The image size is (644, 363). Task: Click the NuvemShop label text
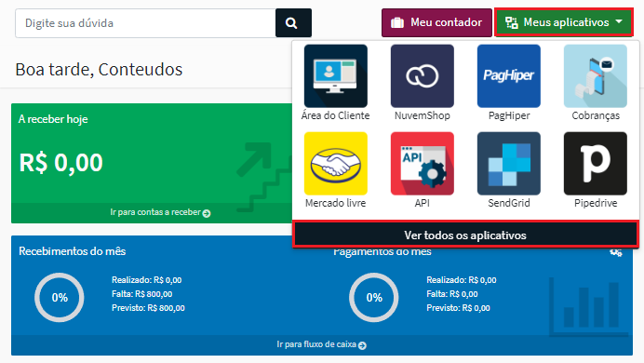[x=423, y=115]
